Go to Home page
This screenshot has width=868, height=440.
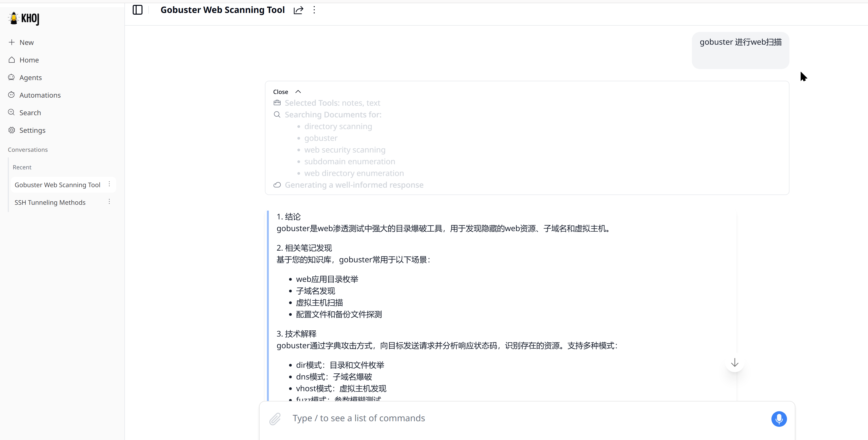click(x=24, y=60)
